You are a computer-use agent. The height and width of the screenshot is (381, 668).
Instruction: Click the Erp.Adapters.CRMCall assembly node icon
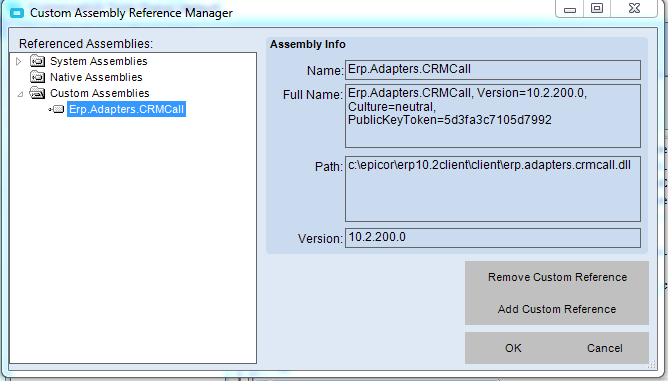click(x=58, y=110)
